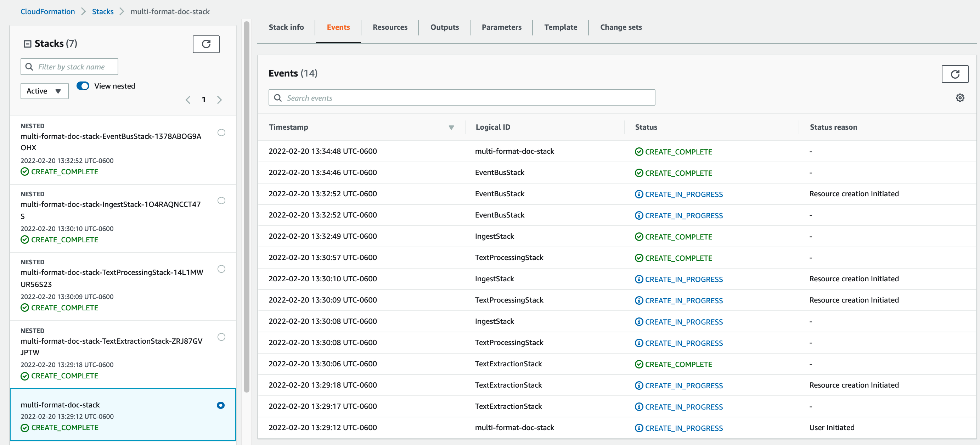The width and height of the screenshot is (980, 445).
Task: Select the TextExtractionStack radio button
Action: 221,337
